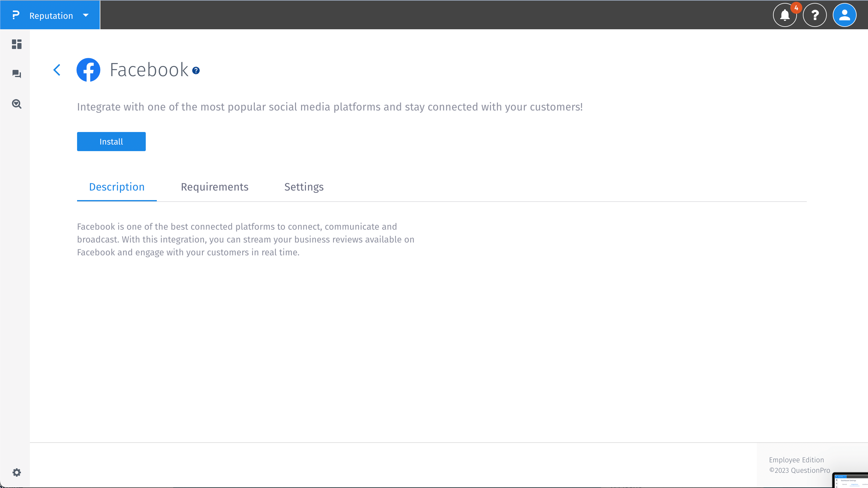
Task: Open help via the question mark icon
Action: pos(815,15)
